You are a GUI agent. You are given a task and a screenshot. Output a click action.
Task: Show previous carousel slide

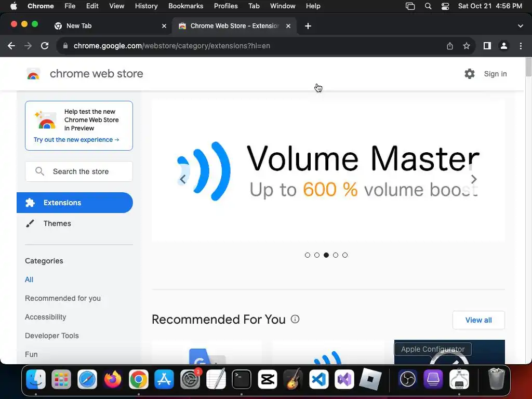pos(183,179)
